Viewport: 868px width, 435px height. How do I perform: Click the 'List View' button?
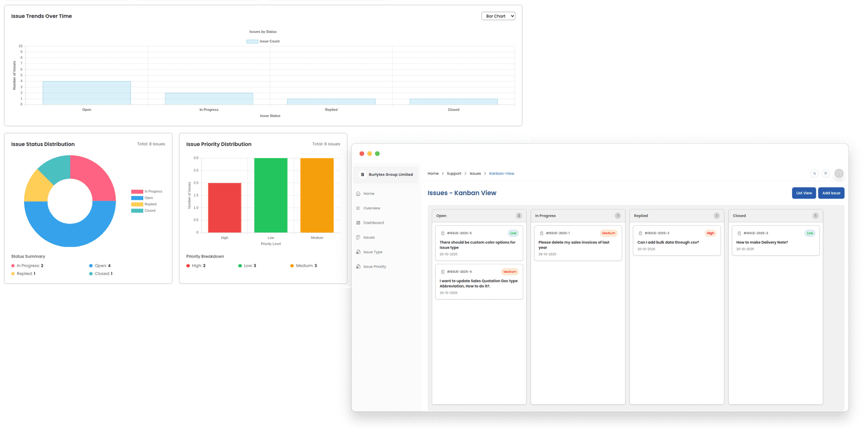tap(804, 193)
